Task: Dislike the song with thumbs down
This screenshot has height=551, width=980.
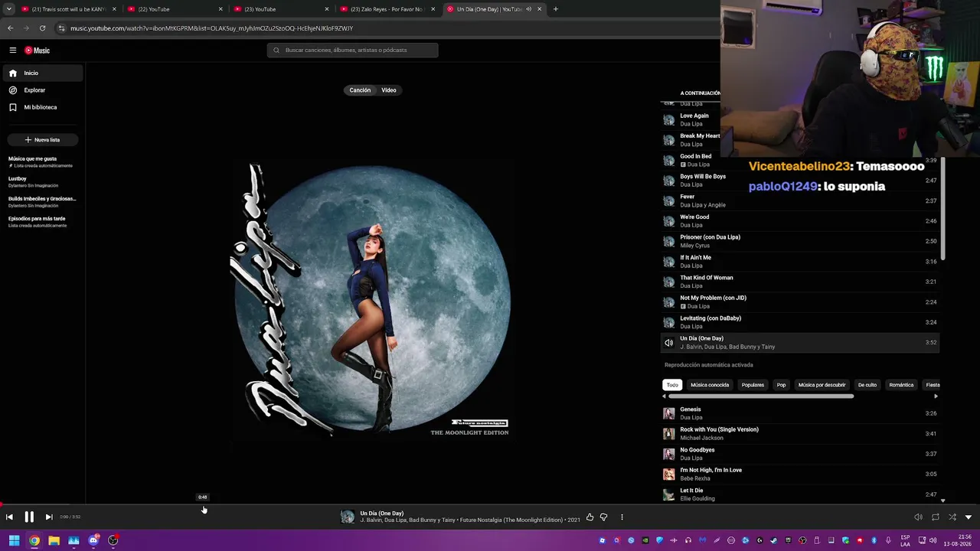Action: [603, 517]
